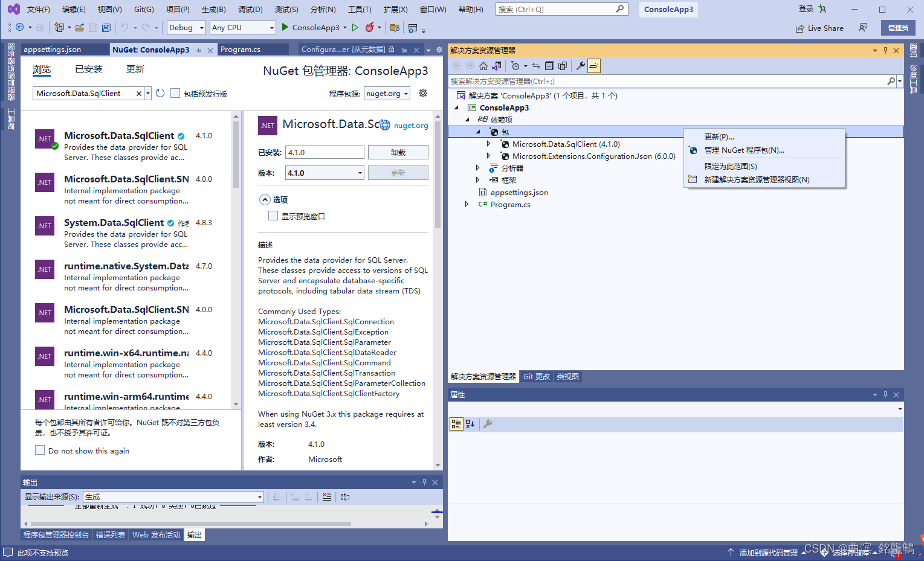Click the find in files toolbar icon
924x561 pixels.
click(395, 28)
